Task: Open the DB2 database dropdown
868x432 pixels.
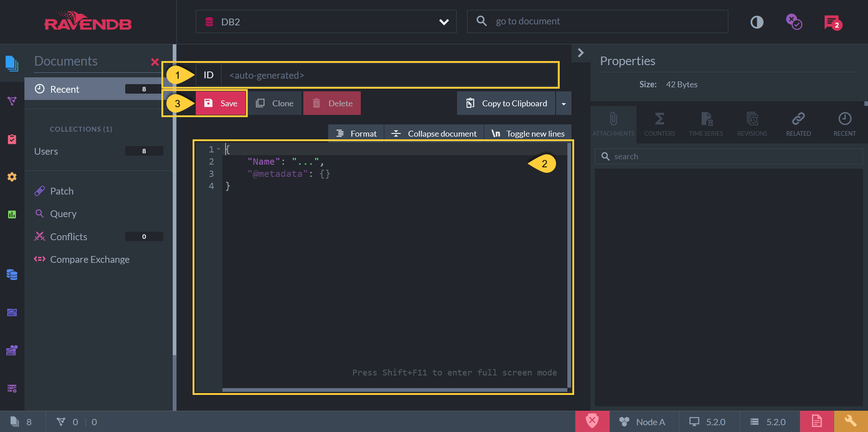Action: coord(326,22)
